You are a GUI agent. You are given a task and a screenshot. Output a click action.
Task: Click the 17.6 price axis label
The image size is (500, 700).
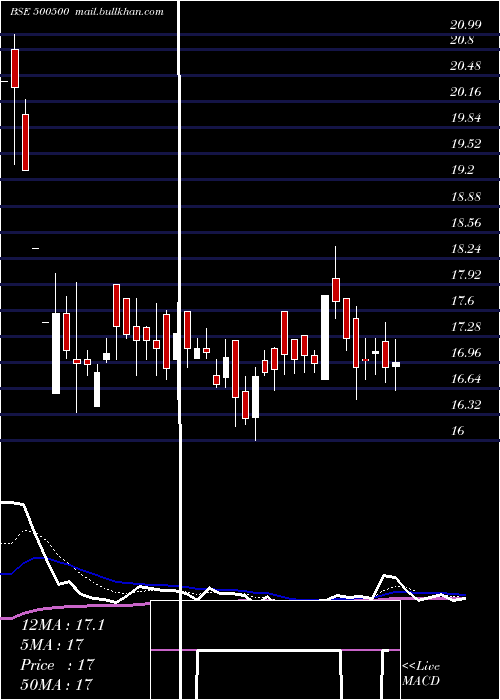463,301
